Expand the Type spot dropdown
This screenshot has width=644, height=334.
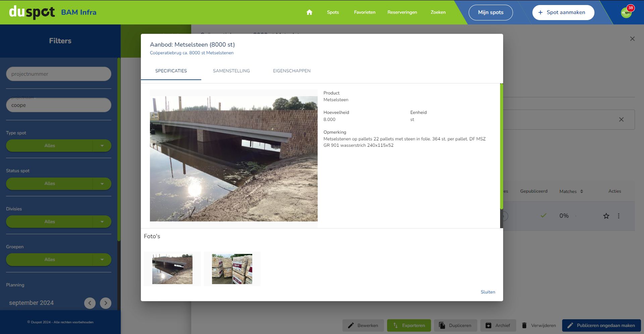tap(102, 146)
